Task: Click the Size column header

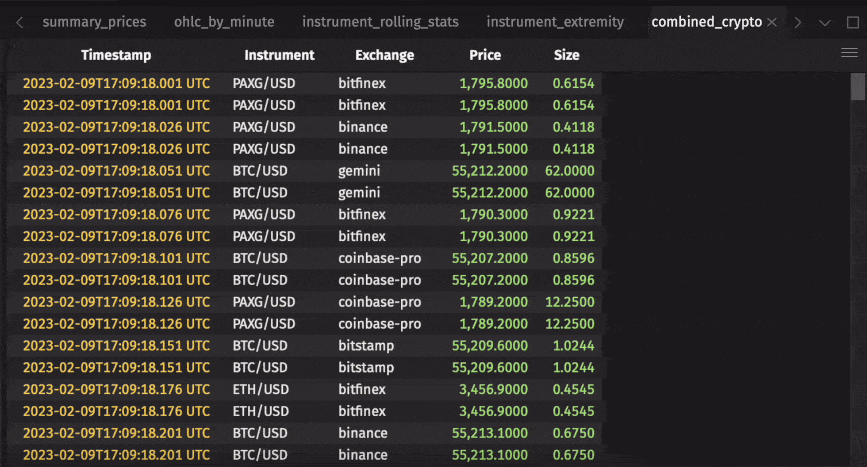Action: pos(566,56)
